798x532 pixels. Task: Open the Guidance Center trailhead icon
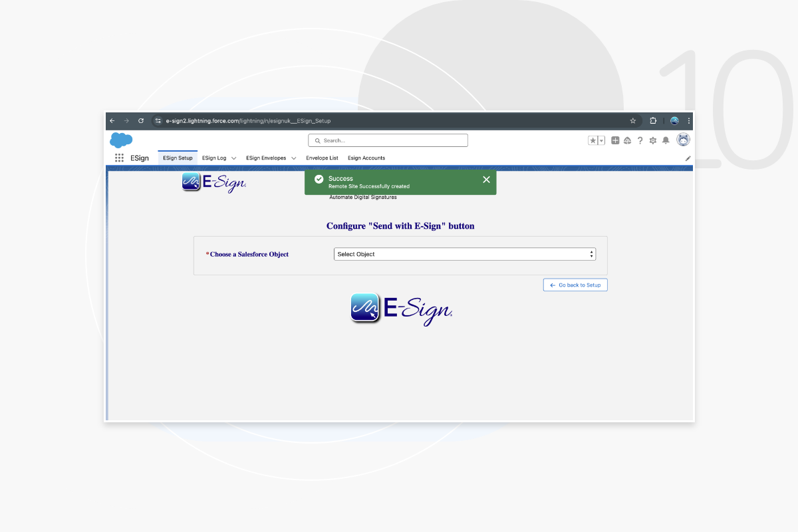627,140
